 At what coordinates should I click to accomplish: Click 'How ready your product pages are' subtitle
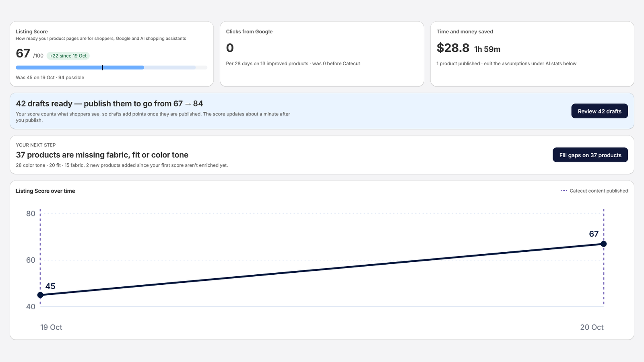(x=101, y=39)
